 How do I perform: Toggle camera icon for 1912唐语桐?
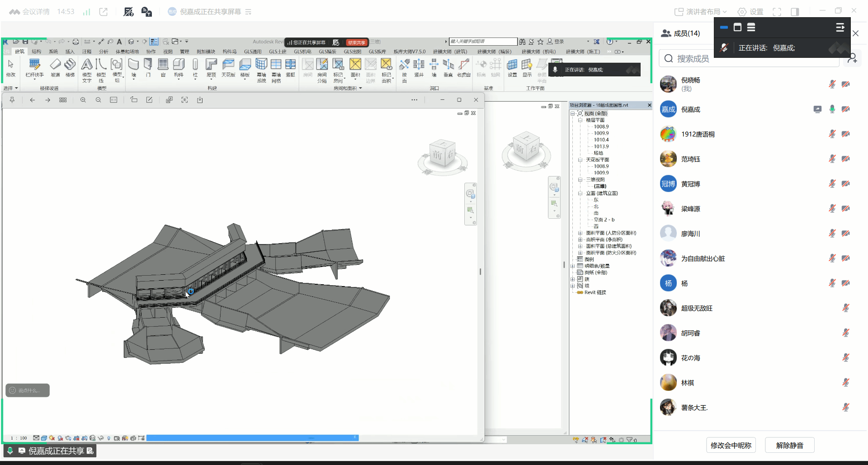845,134
